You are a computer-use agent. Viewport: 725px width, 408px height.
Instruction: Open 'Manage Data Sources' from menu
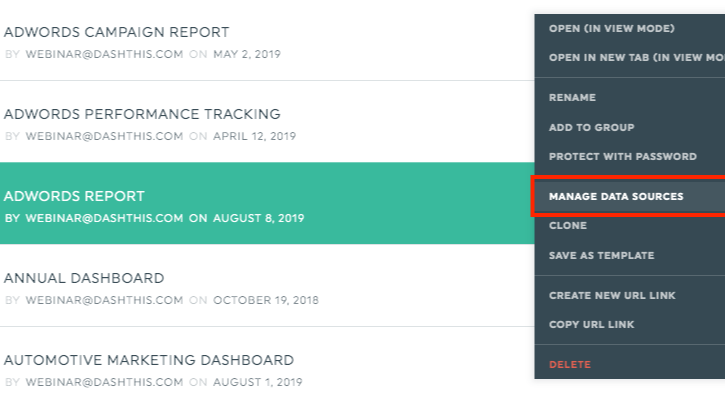tap(616, 197)
